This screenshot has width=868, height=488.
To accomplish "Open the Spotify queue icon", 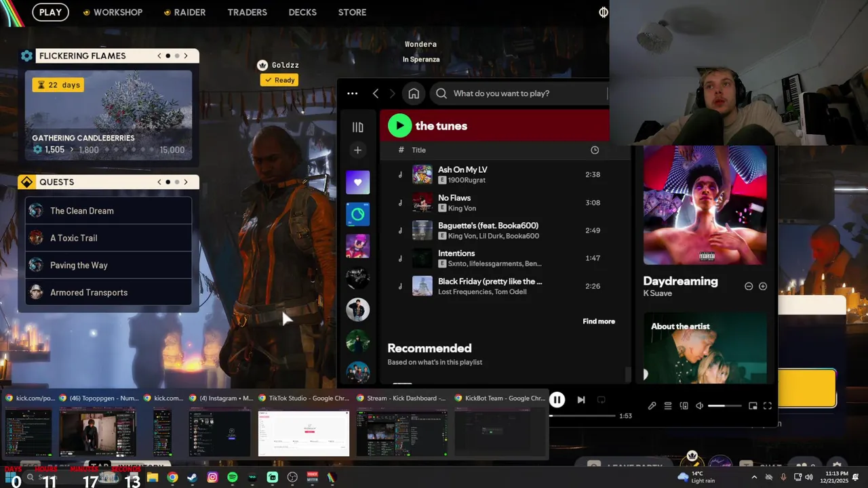I will tap(668, 406).
